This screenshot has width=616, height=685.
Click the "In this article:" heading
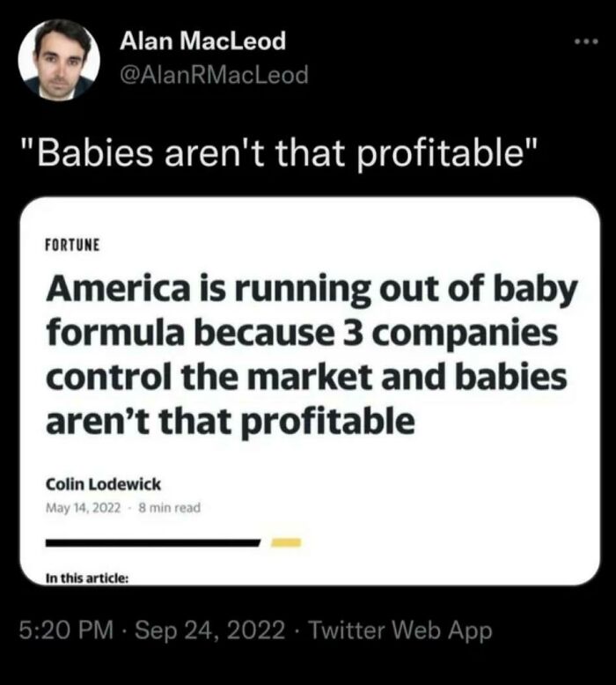coord(88,578)
